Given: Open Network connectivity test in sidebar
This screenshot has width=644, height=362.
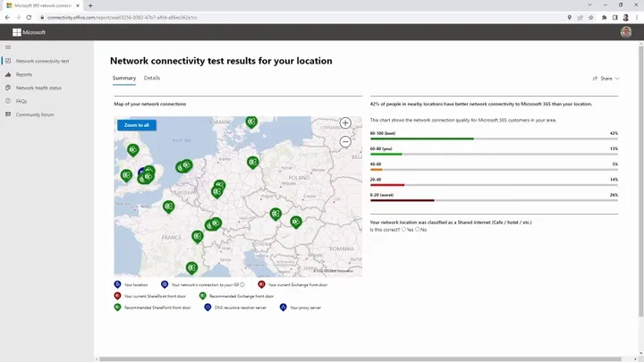Looking at the screenshot, I should coord(42,61).
